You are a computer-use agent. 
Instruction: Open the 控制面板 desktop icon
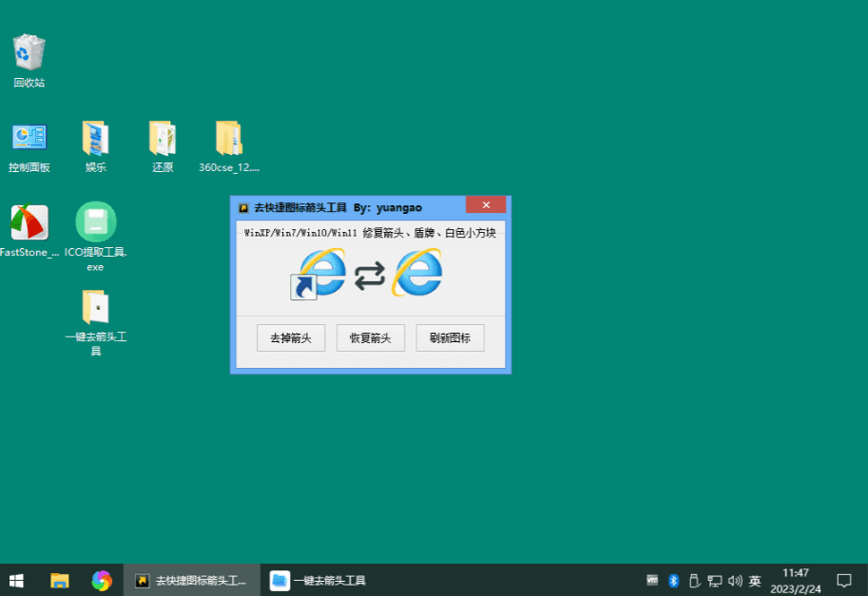[x=29, y=138]
